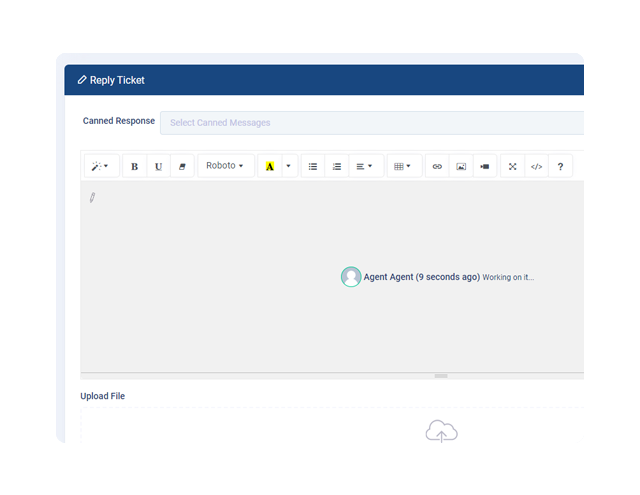Insert an ordered numbered list
Screen dimensions: 640x495
pyautogui.click(x=337, y=166)
